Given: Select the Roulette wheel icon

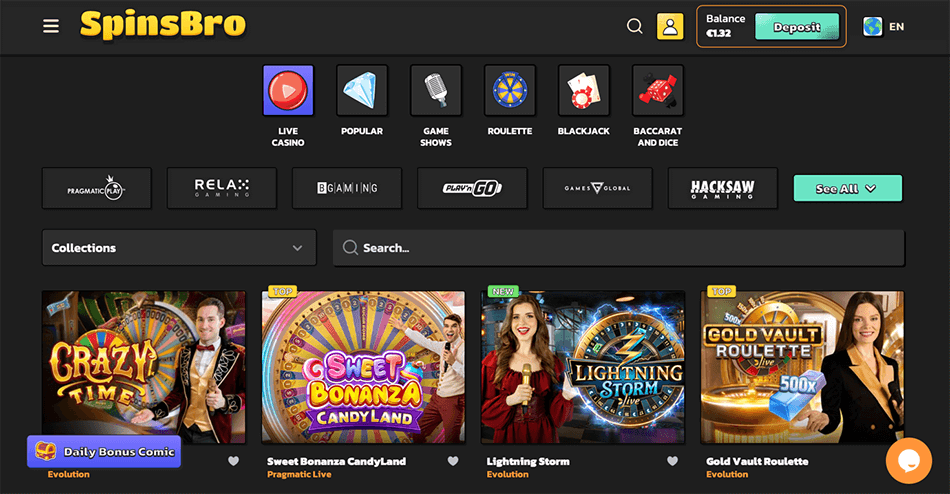Looking at the screenshot, I should 510,92.
